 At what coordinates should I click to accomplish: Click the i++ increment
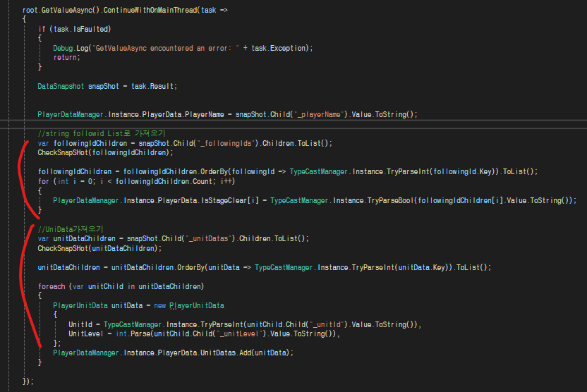click(x=226, y=181)
